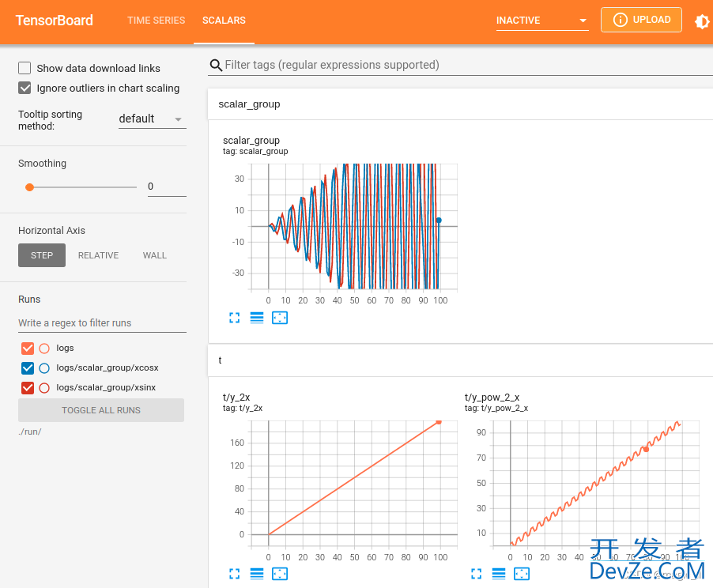Image resolution: width=713 pixels, height=588 pixels.
Task: Collapse the scalar_group category header
Action: pos(460,104)
